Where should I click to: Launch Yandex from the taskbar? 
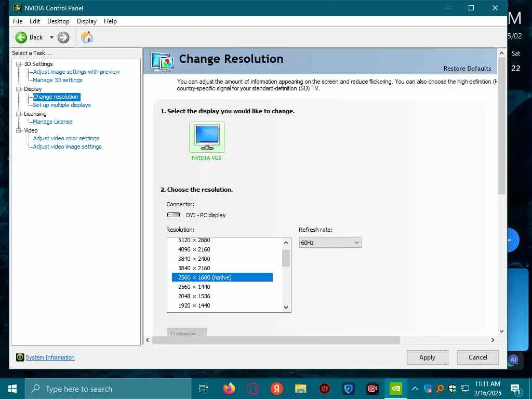tap(277, 389)
